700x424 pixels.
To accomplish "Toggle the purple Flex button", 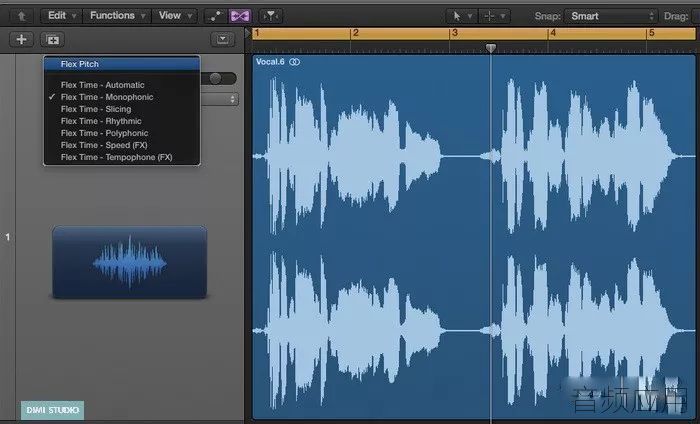I will pos(240,17).
